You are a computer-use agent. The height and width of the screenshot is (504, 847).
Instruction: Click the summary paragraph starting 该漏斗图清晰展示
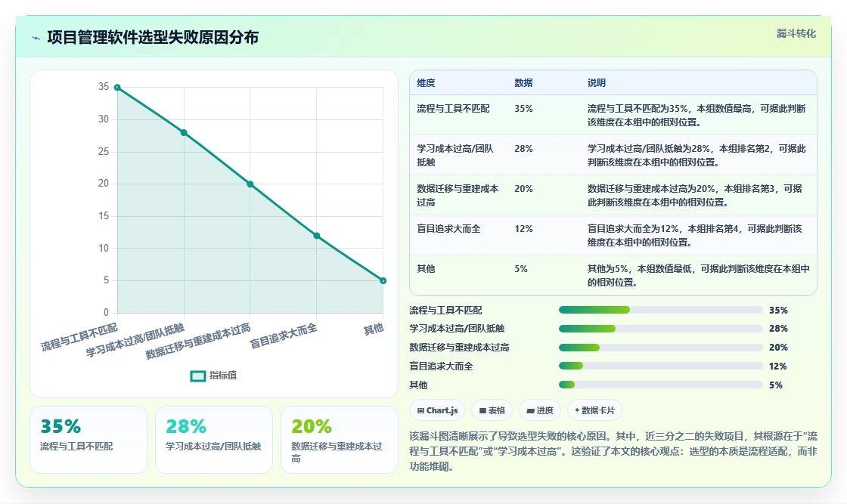click(x=613, y=451)
